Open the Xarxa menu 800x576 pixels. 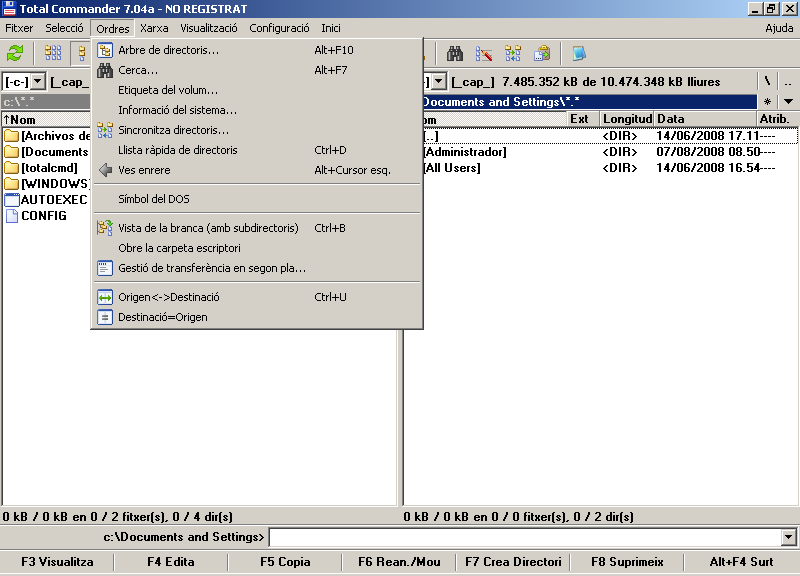click(154, 28)
